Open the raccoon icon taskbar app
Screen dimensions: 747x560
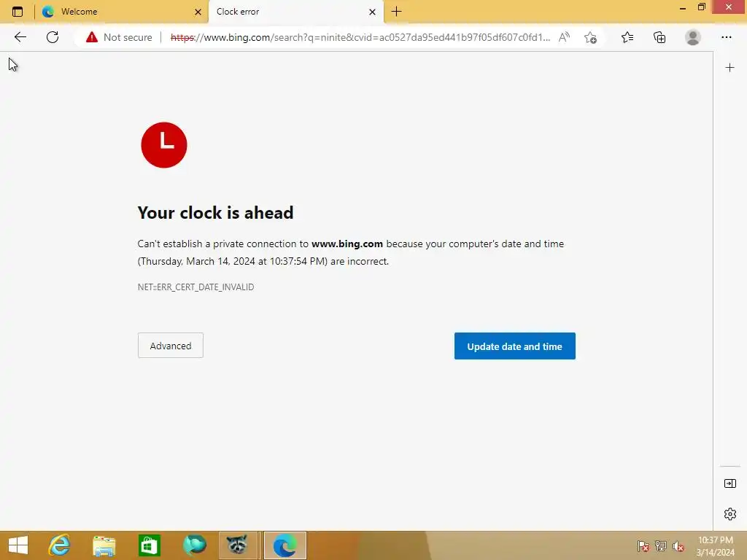pos(237,545)
